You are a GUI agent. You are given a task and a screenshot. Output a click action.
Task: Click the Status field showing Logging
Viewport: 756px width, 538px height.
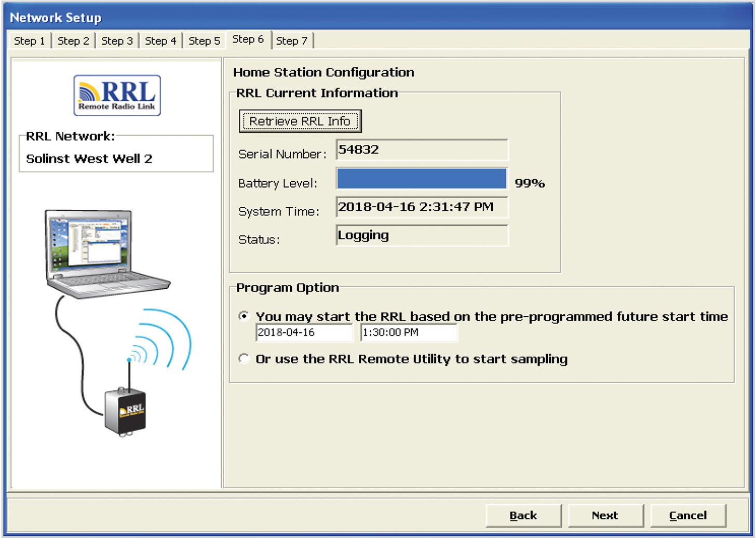point(422,235)
